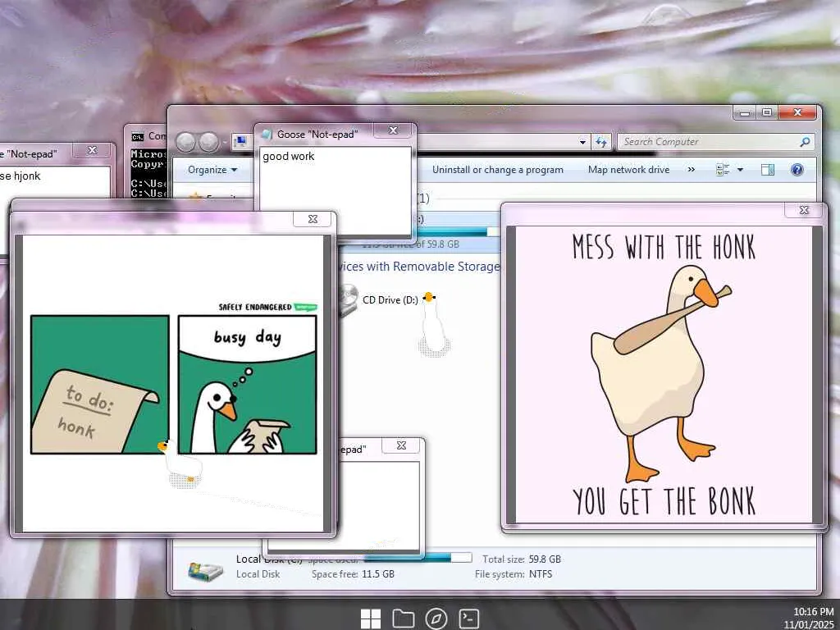Select Map network drive
Viewport: 840px width, 630px height.
628,170
